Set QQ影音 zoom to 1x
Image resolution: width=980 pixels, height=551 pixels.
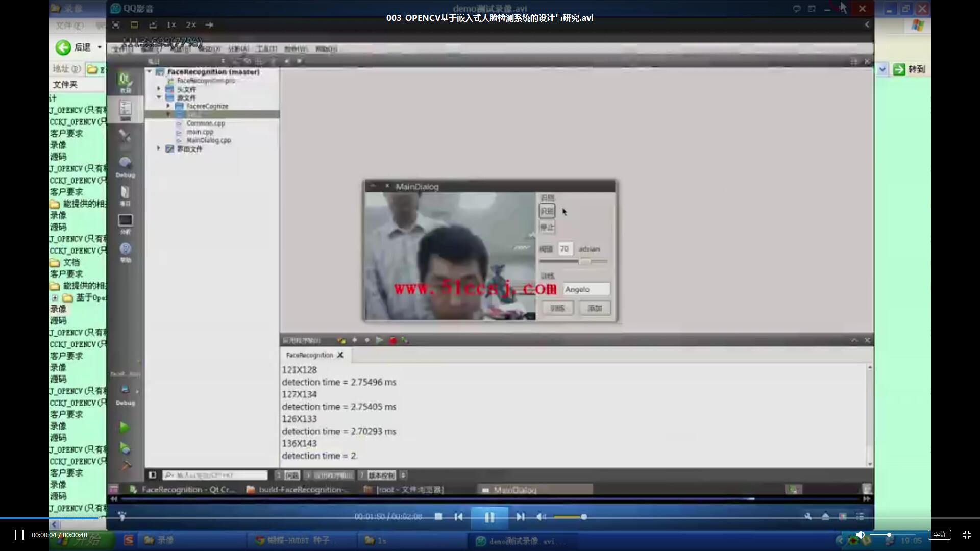[171, 24]
